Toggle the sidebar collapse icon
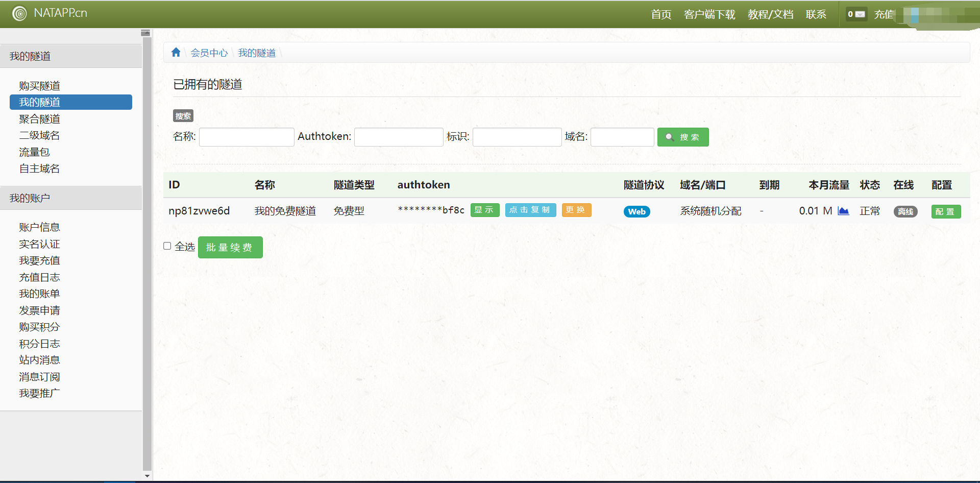The height and width of the screenshot is (483, 980). 145,33
